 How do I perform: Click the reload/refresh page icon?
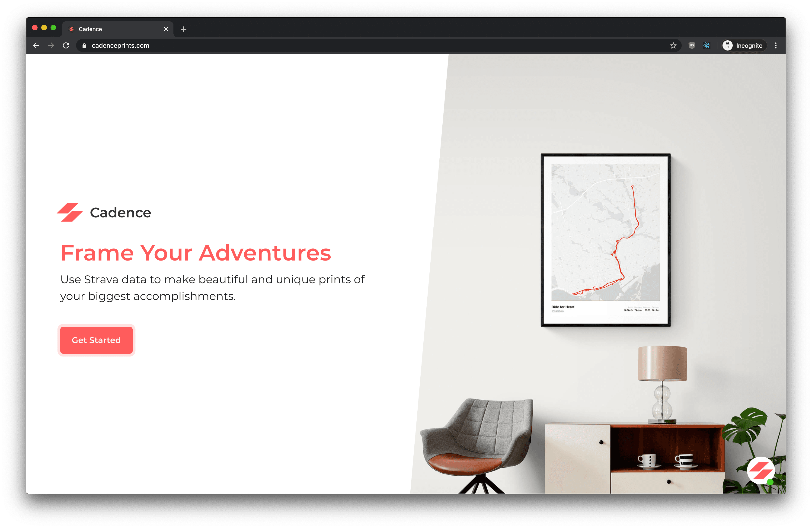[x=66, y=46]
